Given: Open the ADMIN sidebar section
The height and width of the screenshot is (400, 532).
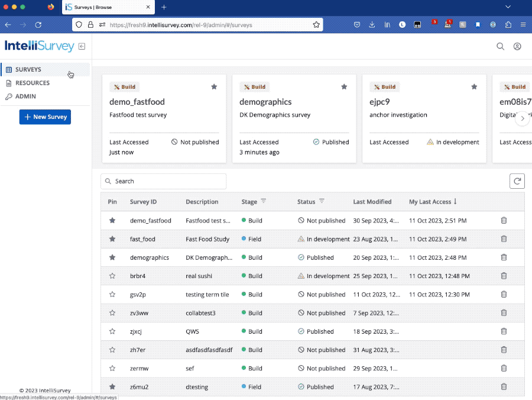Looking at the screenshot, I should click(x=46, y=96).
